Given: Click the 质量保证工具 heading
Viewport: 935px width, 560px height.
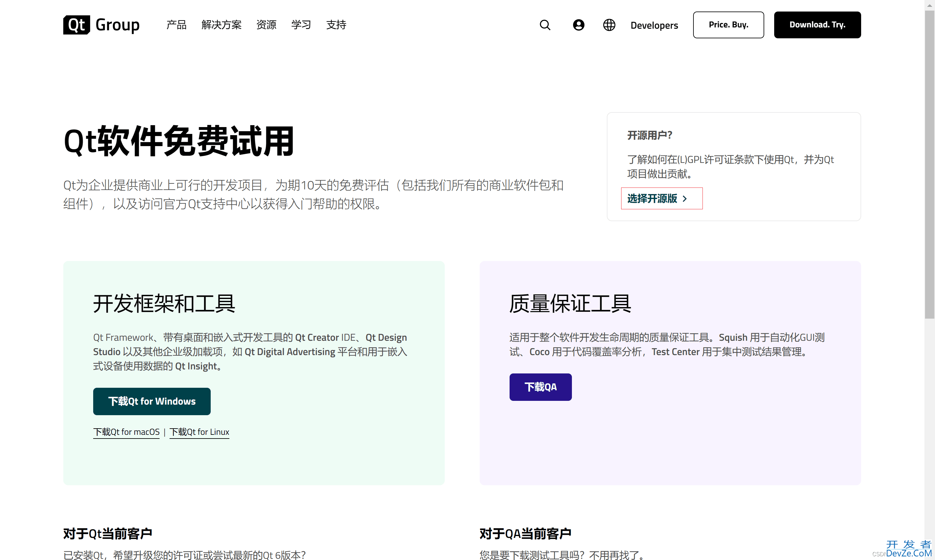Looking at the screenshot, I should (x=570, y=303).
